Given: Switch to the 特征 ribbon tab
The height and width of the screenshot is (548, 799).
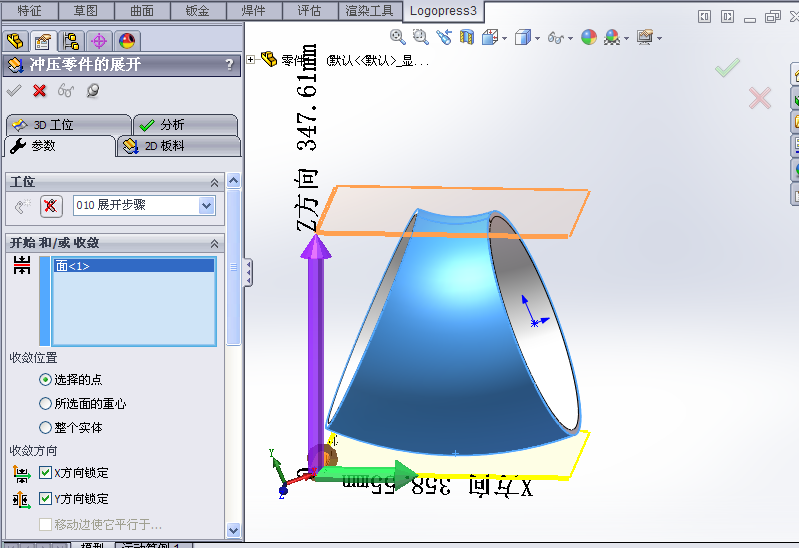Looking at the screenshot, I should (x=30, y=11).
